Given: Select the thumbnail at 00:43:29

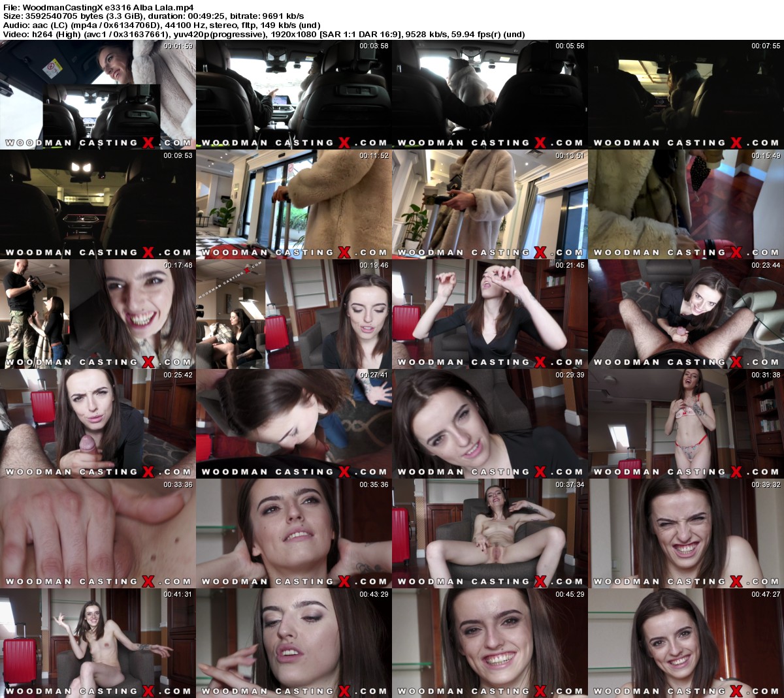Looking at the screenshot, I should pyautogui.click(x=294, y=643).
